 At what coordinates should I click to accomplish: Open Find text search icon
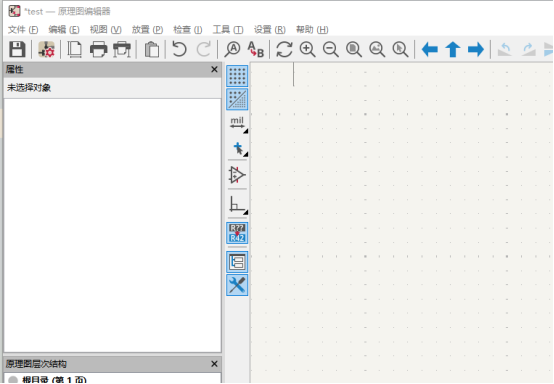point(232,49)
